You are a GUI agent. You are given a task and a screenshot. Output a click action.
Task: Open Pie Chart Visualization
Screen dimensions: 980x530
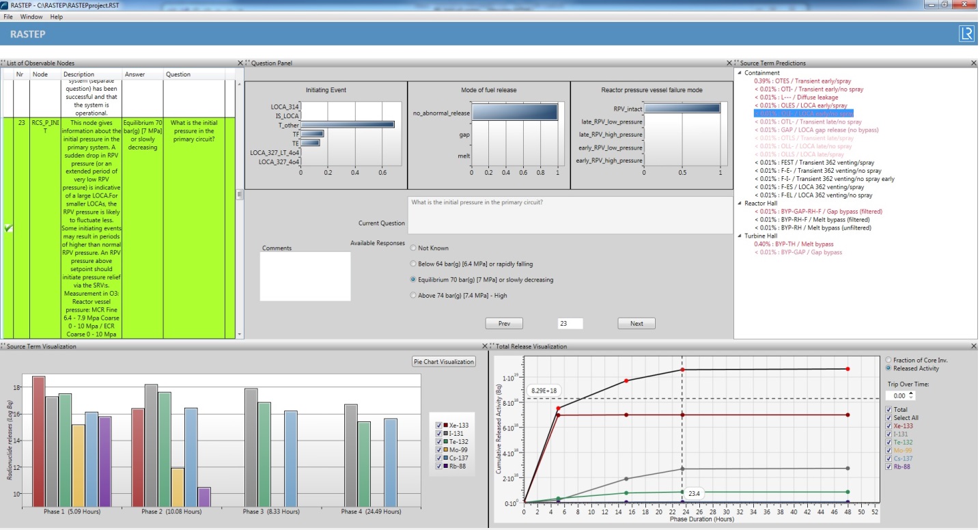(x=443, y=361)
